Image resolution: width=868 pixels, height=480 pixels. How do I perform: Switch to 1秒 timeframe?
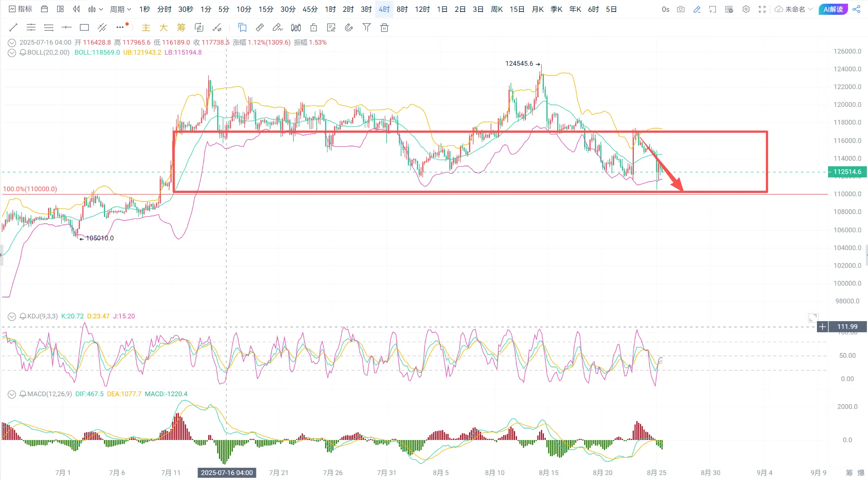coord(145,9)
